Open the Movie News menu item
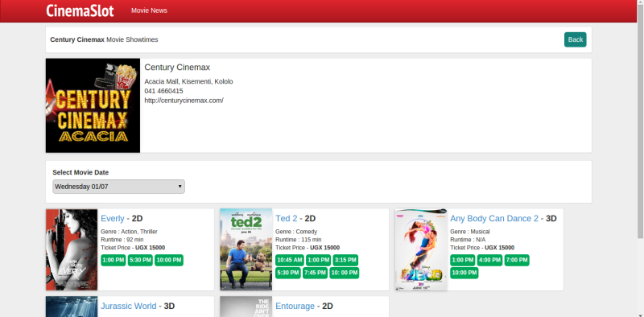This screenshot has height=317, width=644. pos(149,10)
